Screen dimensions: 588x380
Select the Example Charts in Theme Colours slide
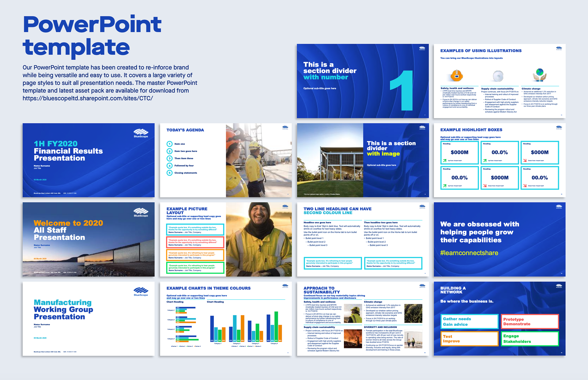(226, 319)
